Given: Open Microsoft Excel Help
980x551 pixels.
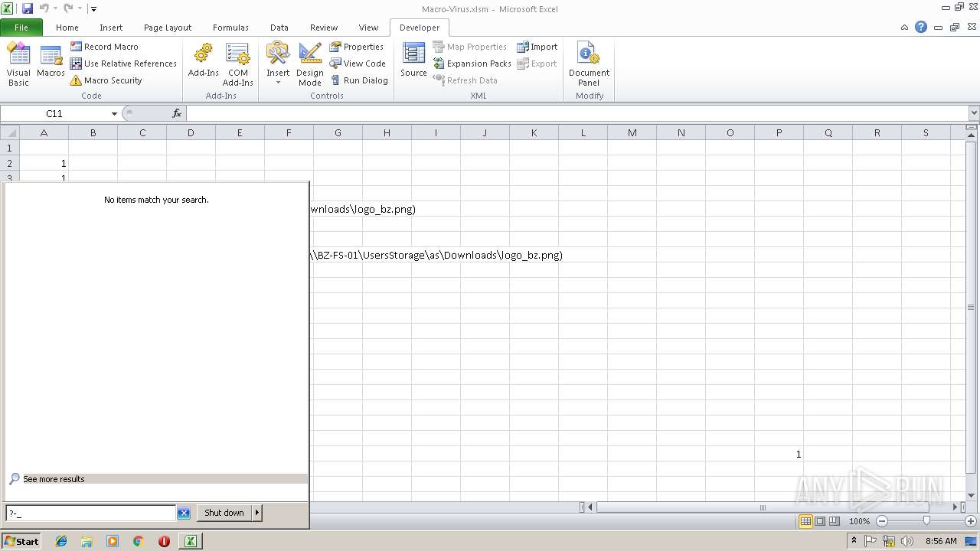Looking at the screenshot, I should tap(921, 27).
